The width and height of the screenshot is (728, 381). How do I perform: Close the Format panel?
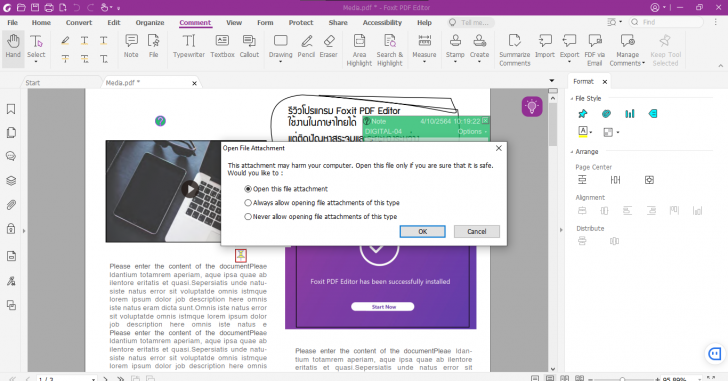coord(604,82)
